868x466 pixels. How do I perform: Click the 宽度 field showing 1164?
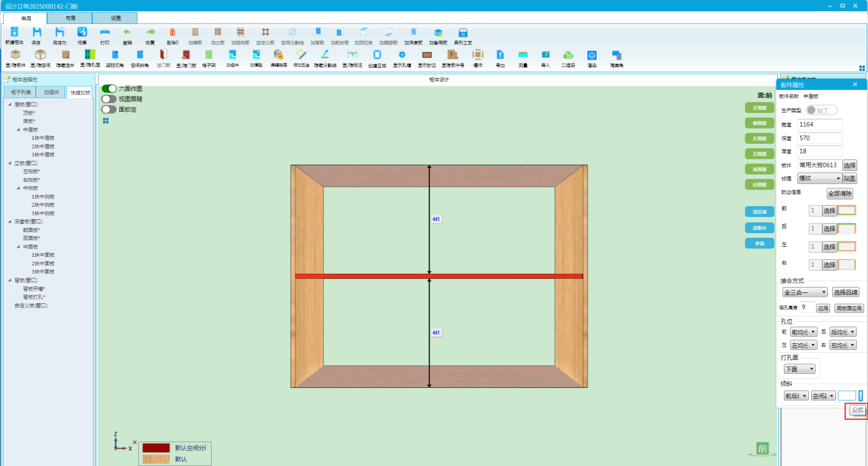pyautogui.click(x=820, y=124)
